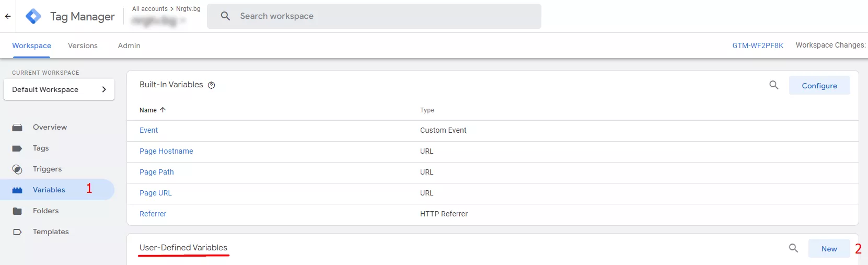This screenshot has height=265, width=868.
Task: Click the Tags label icon
Action: click(17, 148)
